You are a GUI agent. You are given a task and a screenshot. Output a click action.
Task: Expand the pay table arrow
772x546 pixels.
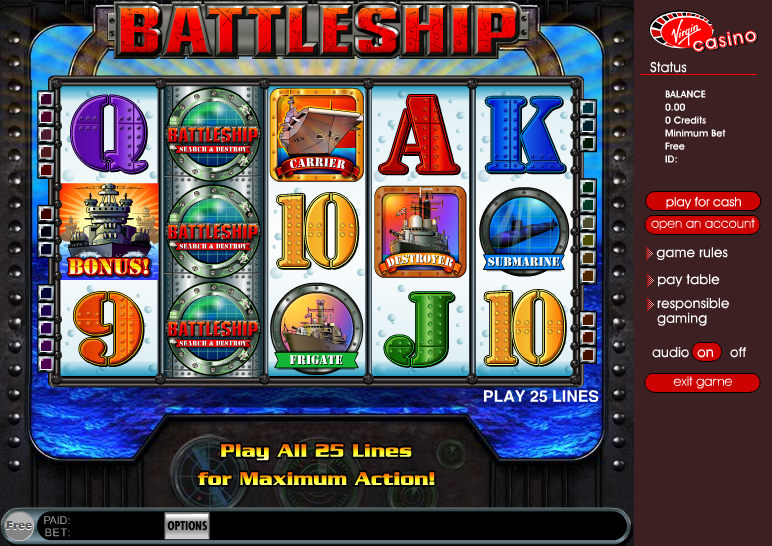point(650,281)
